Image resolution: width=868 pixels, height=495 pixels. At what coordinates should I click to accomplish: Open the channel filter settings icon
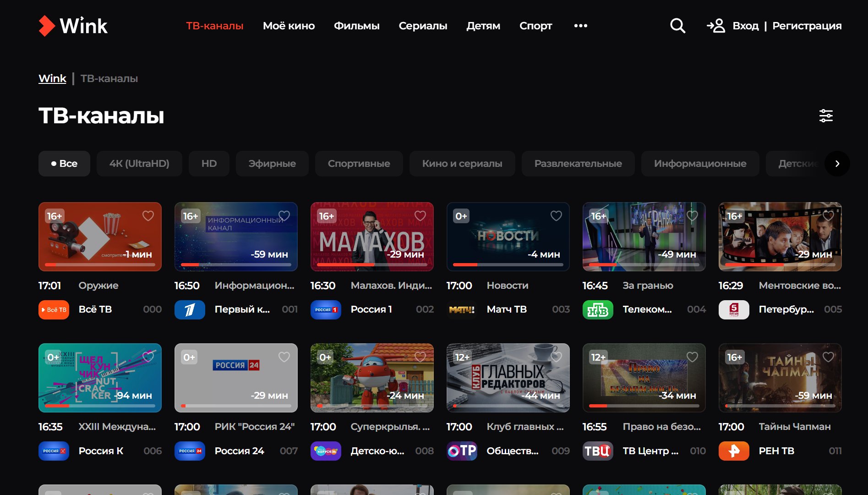[826, 116]
